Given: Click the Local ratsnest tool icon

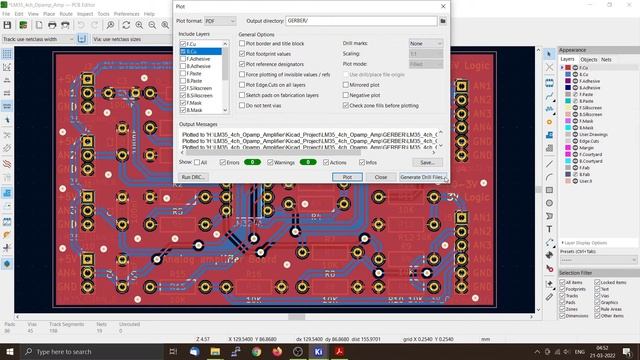Looking at the screenshot, I should click(549, 67).
